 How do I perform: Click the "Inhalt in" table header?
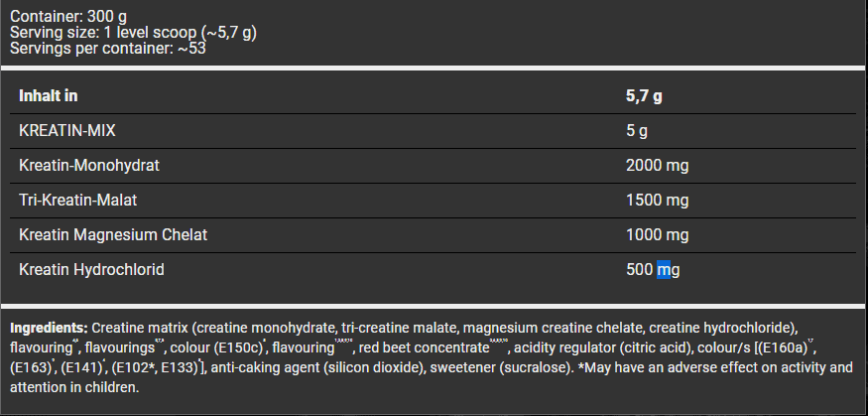click(x=49, y=96)
